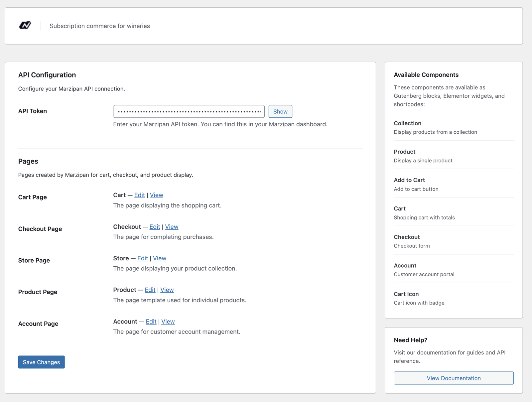Viewport: 532px width, 402px height.
Task: Click 'Available Components' heading
Action: [x=426, y=75]
